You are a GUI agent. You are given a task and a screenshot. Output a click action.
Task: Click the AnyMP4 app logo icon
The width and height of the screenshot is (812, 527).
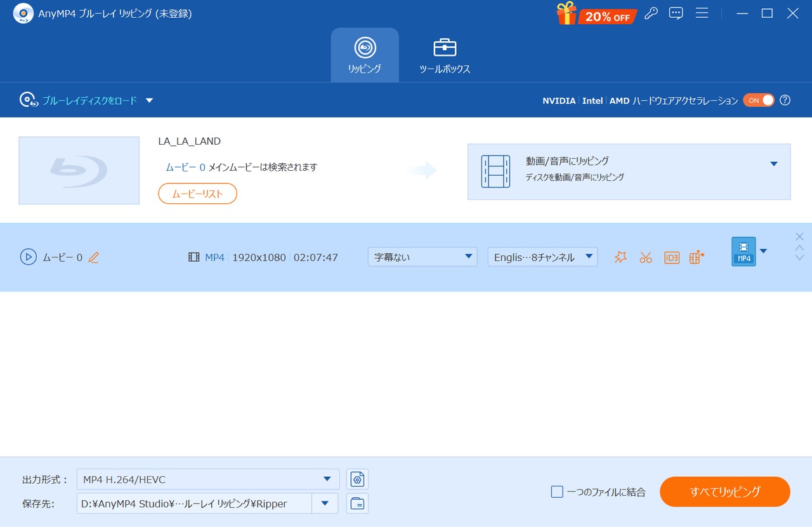(x=23, y=13)
